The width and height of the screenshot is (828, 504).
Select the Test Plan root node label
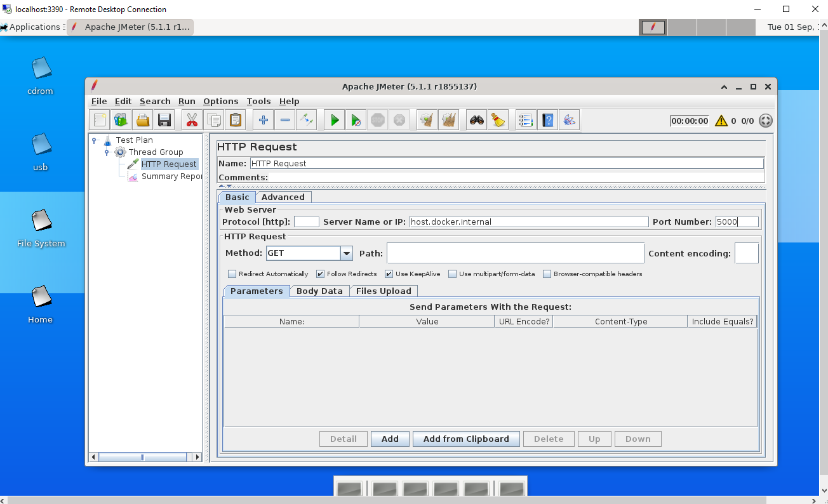(134, 140)
